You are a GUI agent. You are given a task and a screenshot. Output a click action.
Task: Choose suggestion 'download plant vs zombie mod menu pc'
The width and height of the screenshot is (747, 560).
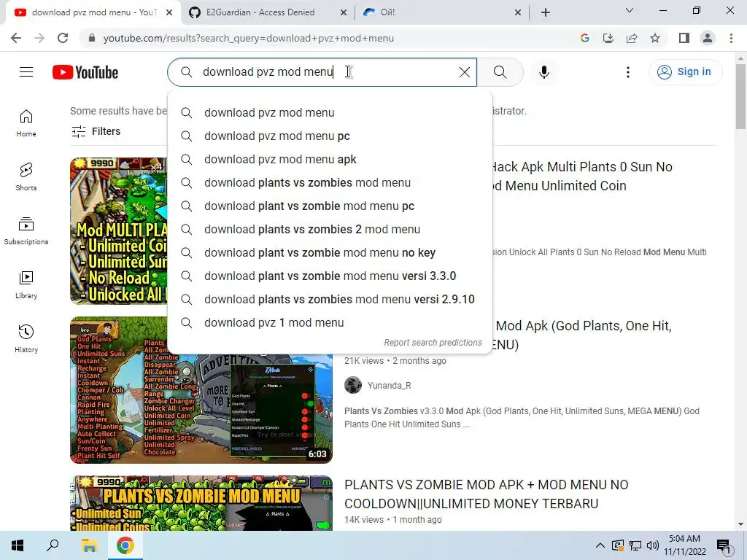[x=330, y=206]
